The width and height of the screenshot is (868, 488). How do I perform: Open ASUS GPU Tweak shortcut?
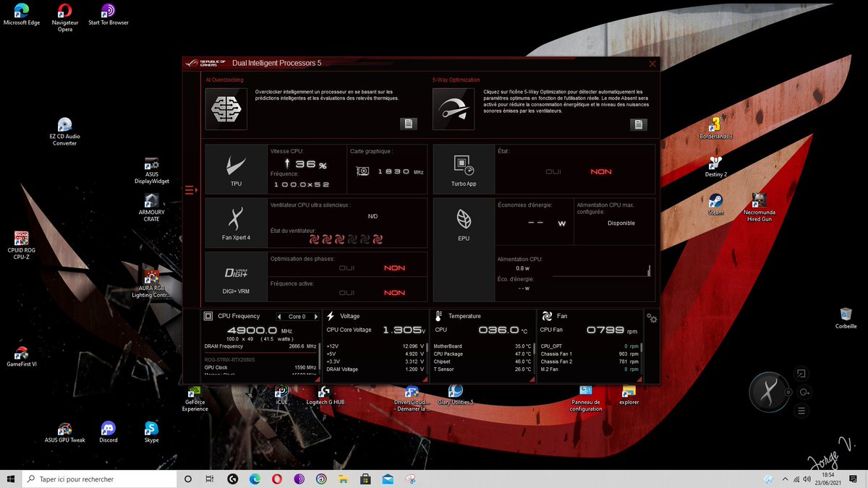pos(64,432)
